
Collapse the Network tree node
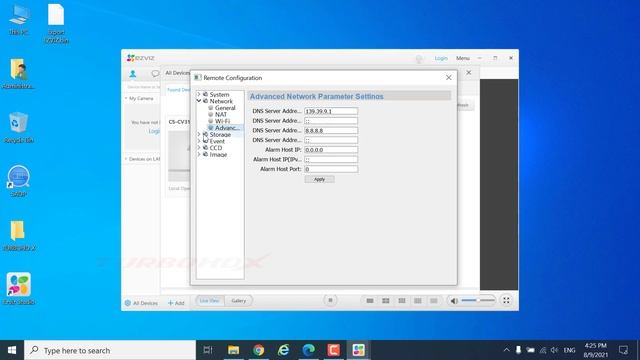click(199, 101)
